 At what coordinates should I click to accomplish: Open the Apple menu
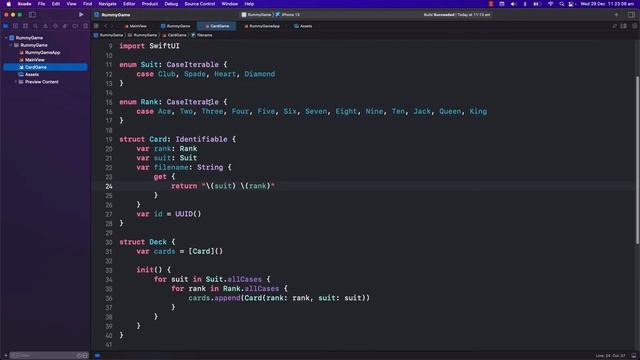click(9, 4)
